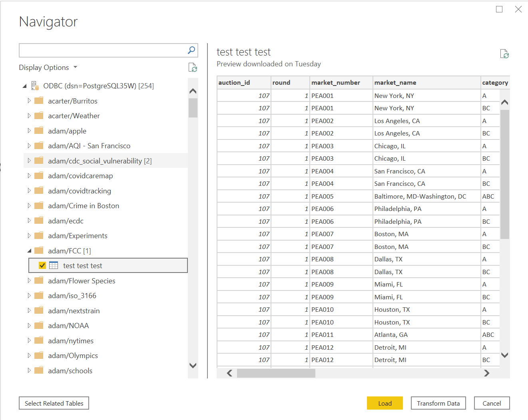Select the adam/Crime in Boston tree item

[x=84, y=206]
